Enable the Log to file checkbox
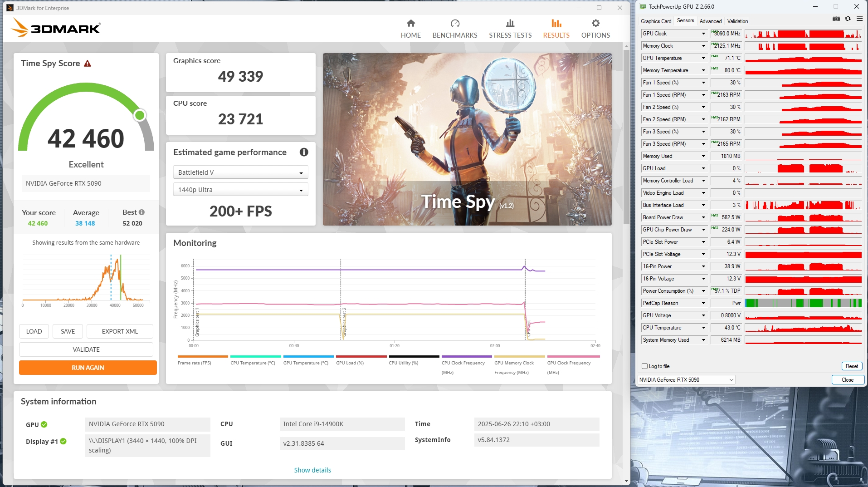Image resolution: width=868 pixels, height=487 pixels. point(644,366)
